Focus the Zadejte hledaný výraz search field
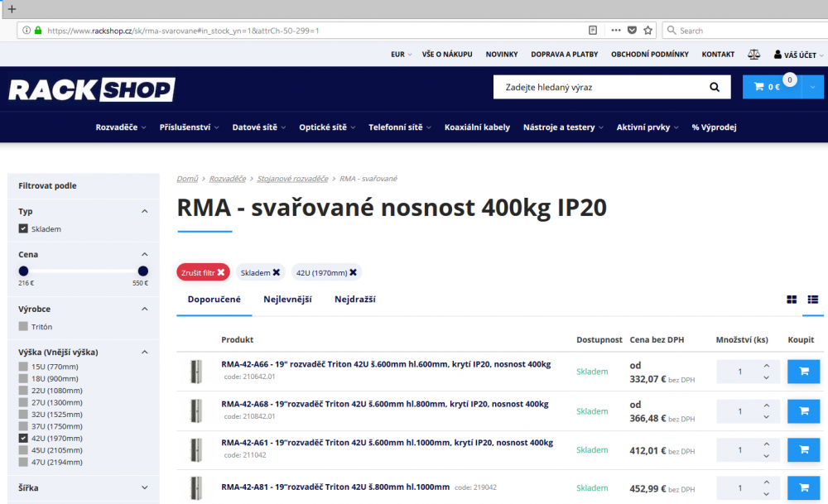The width and height of the screenshot is (828, 504). pos(601,87)
